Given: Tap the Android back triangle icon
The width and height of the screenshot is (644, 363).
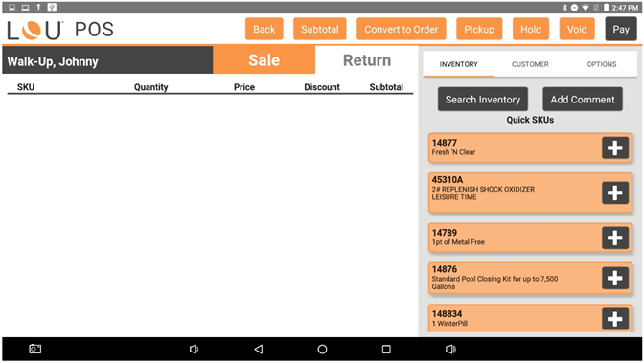Looking at the screenshot, I should (x=259, y=349).
